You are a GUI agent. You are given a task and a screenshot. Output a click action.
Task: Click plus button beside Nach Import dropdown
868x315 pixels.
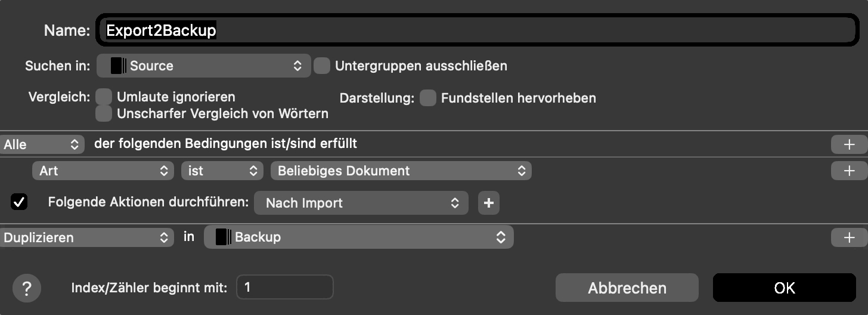coord(488,203)
